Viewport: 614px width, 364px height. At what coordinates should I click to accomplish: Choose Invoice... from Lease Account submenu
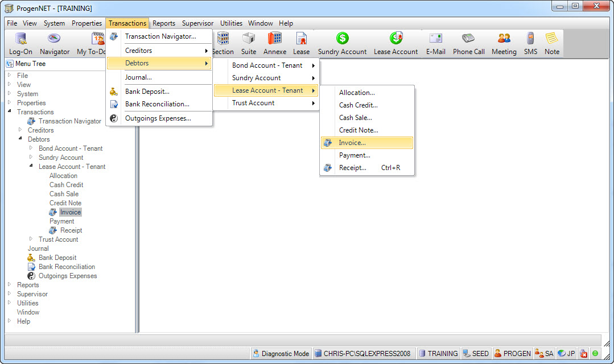366,143
